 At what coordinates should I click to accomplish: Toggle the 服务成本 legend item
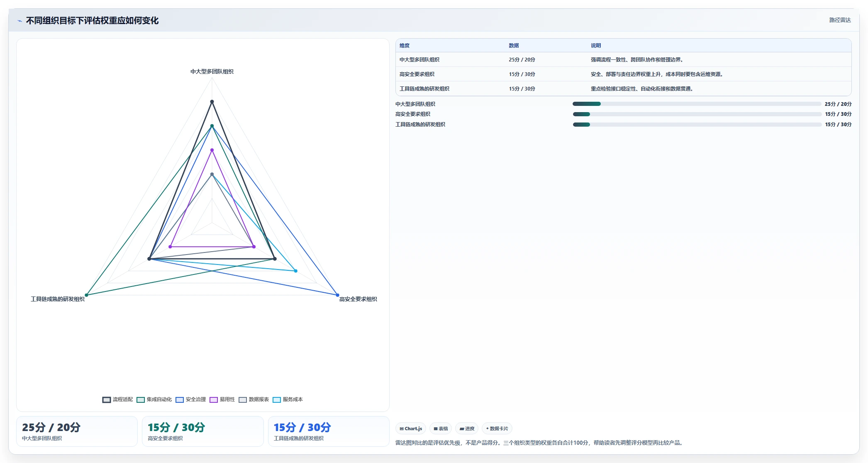[x=288, y=399]
